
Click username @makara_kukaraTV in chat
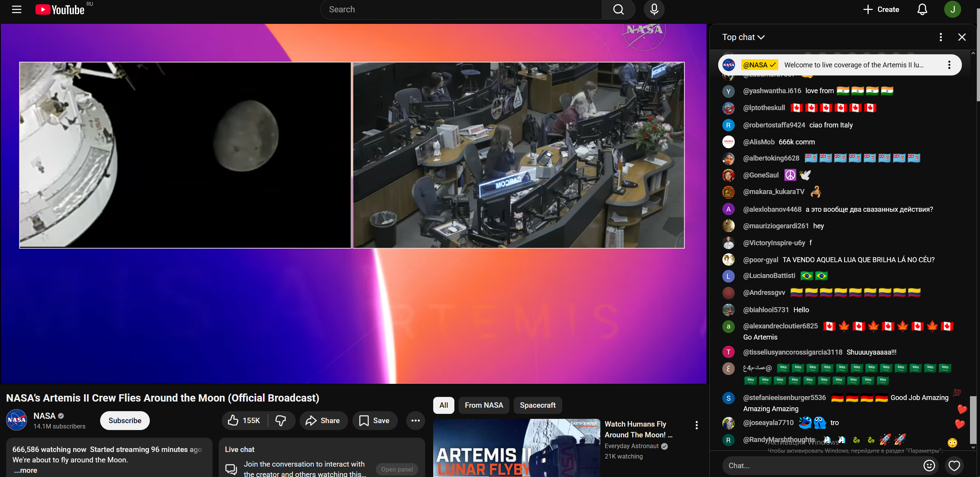point(774,191)
